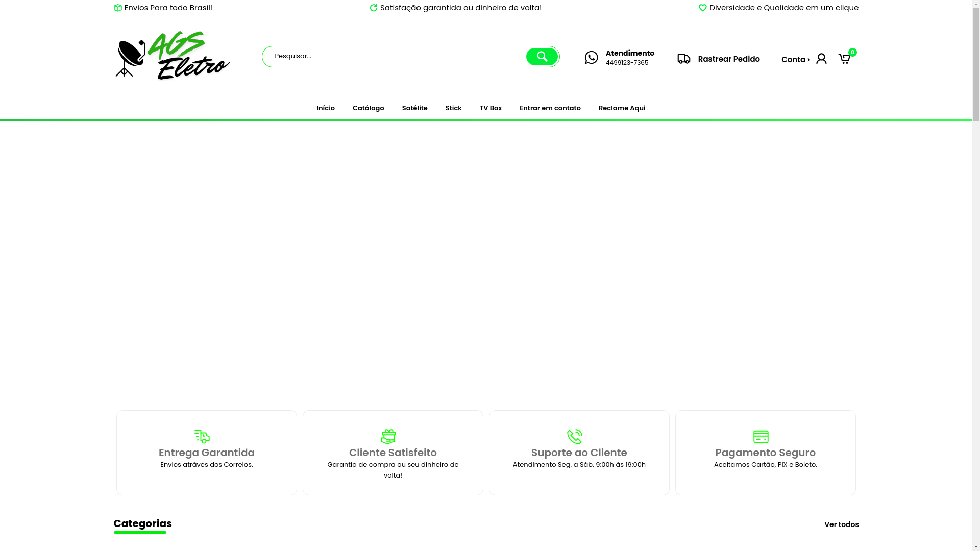
Task: Go to the Satélite category
Action: (414, 108)
